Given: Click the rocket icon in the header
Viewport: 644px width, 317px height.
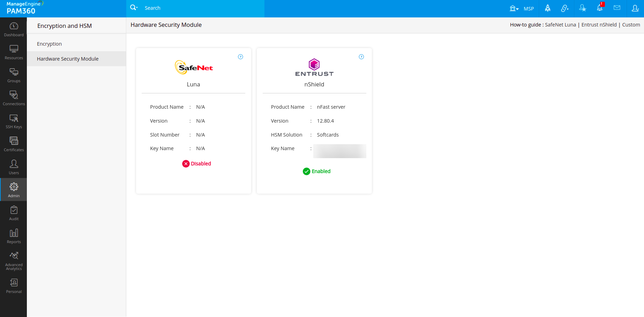Looking at the screenshot, I should (x=548, y=8).
